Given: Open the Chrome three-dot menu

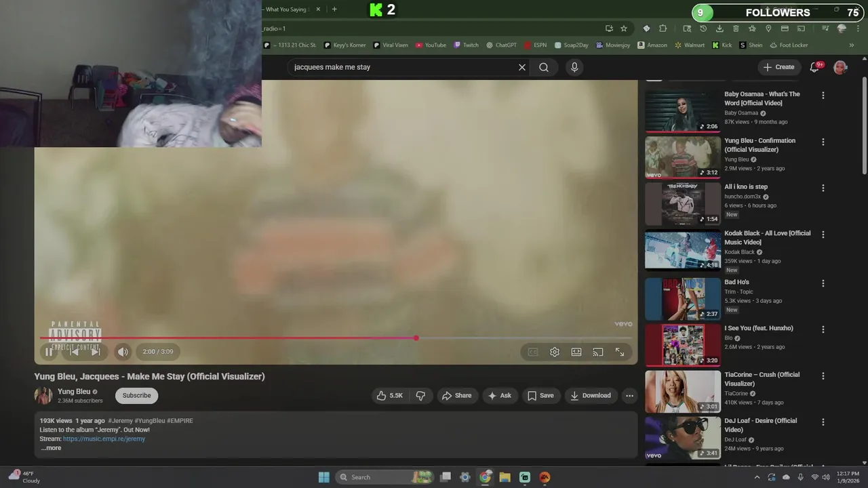Looking at the screenshot, I should [859, 28].
